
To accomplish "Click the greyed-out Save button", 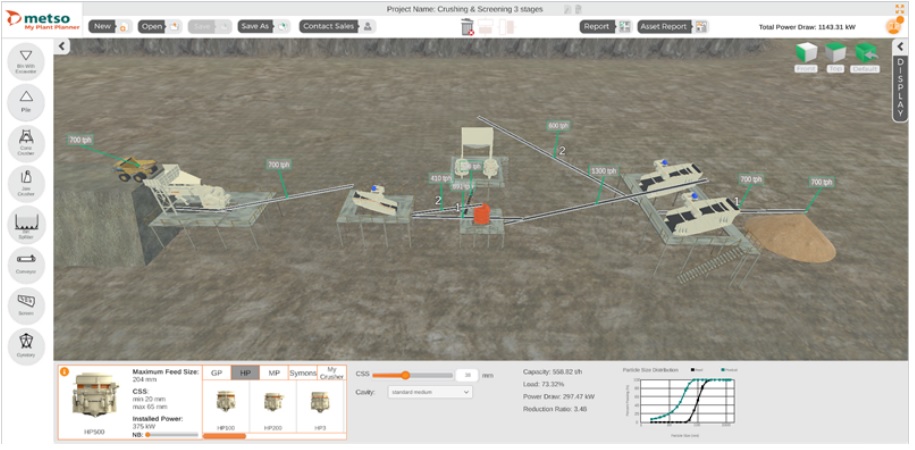I will 210,26.
